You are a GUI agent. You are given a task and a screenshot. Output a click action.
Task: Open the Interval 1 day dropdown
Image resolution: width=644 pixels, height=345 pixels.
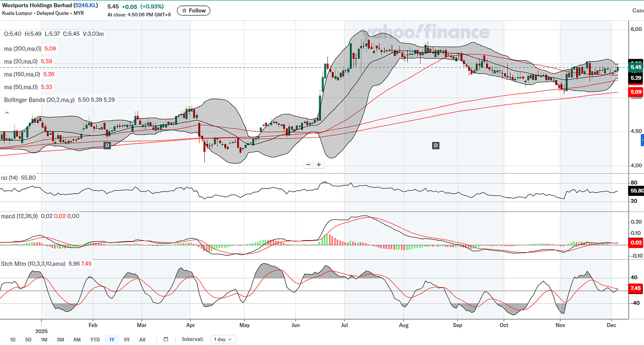pos(223,339)
